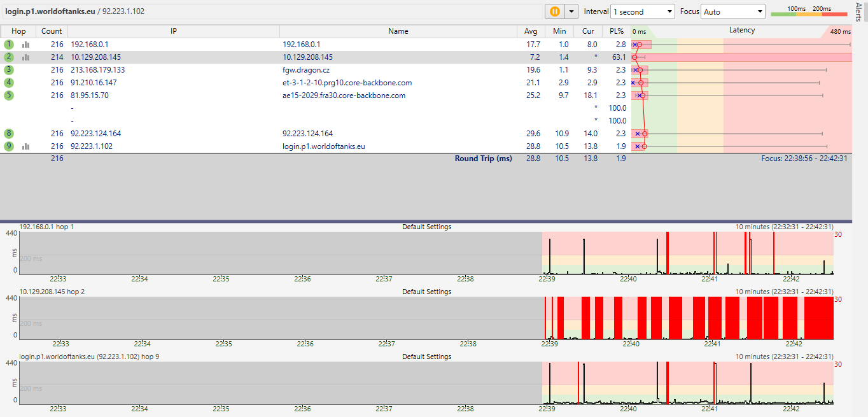Click the green hop 4 circle icon

click(x=9, y=83)
